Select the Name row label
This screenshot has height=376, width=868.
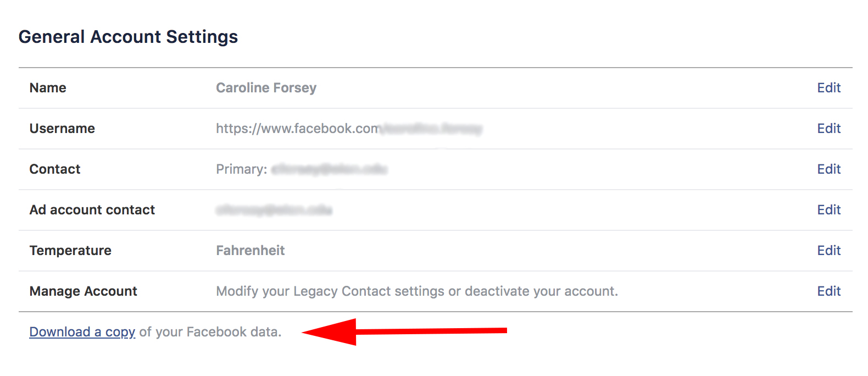[x=48, y=88]
